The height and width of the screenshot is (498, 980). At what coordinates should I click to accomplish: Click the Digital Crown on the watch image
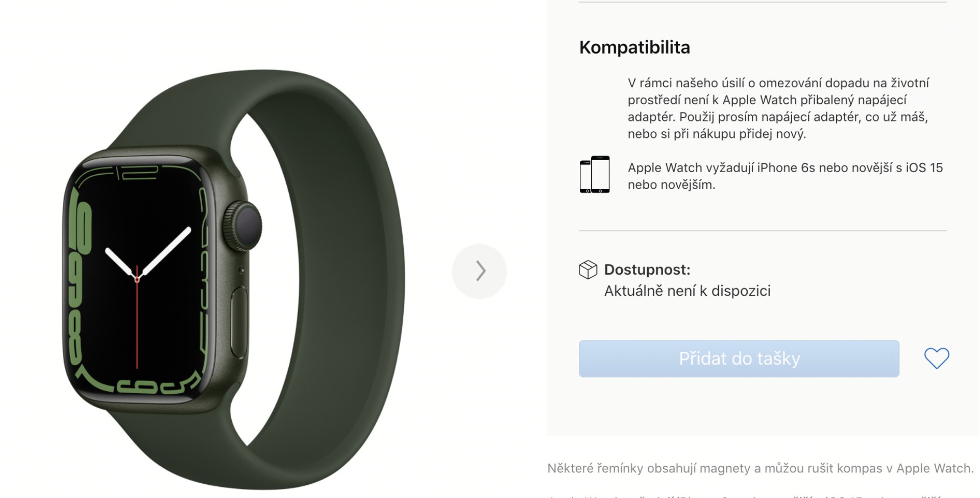pyautogui.click(x=244, y=226)
